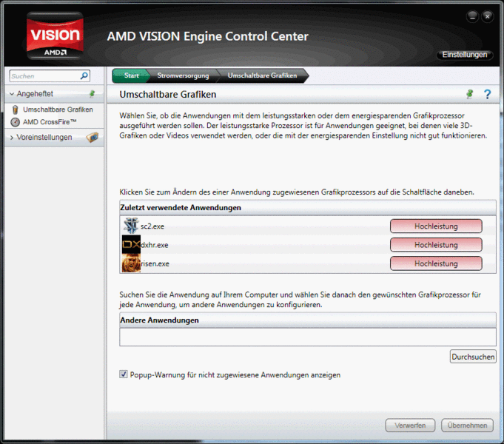Select the Umschaltbare Grafiken breadcrumb
Screen dimensions: 504x444
[262, 75]
